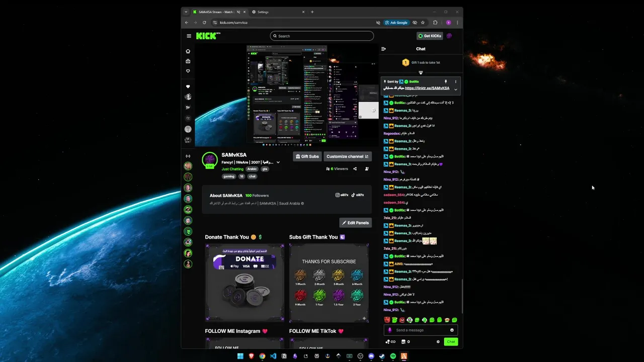This screenshot has width=644, height=362.
Task: Click the Arabic language tag
Action: pyautogui.click(x=252, y=169)
